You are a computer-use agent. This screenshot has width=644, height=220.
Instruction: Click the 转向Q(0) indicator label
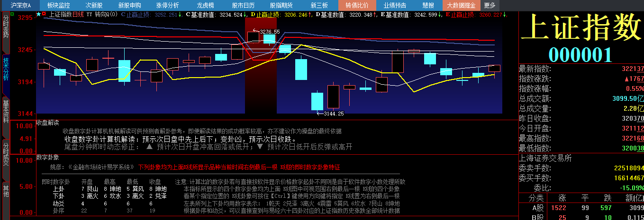point(106,14)
